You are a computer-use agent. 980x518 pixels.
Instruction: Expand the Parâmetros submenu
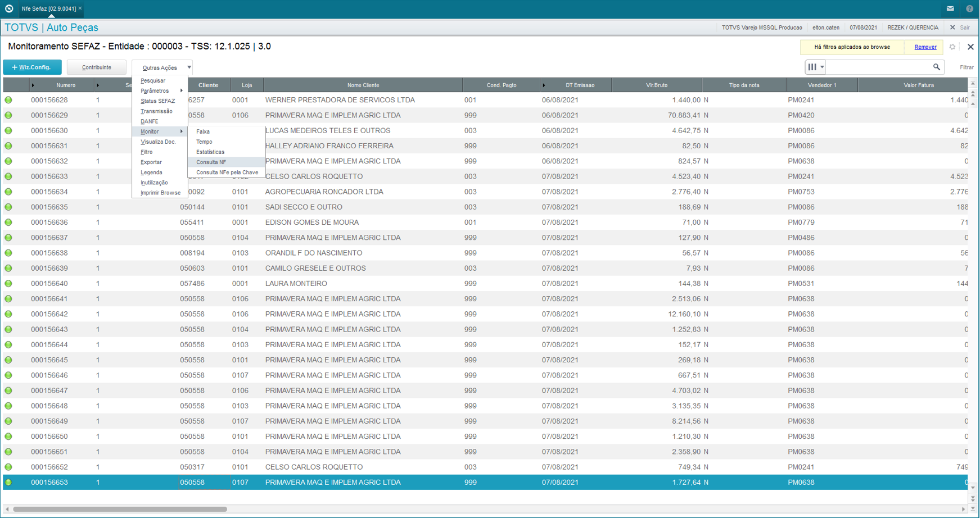(x=160, y=91)
